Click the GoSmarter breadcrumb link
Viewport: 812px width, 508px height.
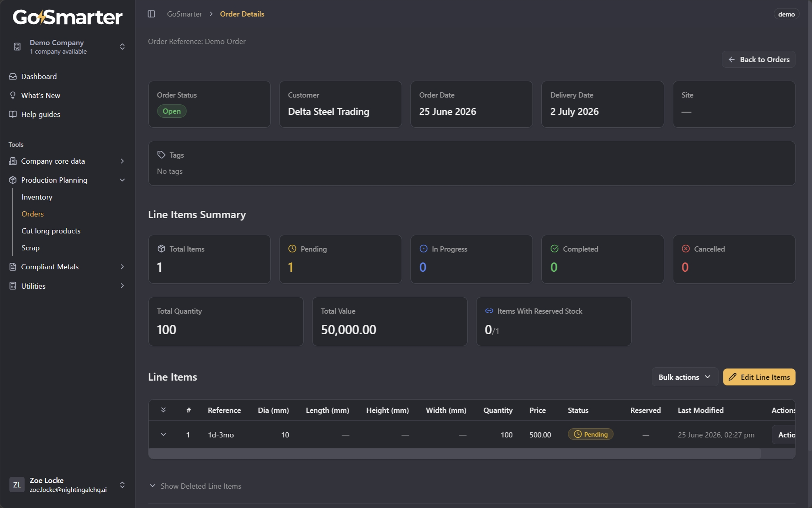point(184,14)
